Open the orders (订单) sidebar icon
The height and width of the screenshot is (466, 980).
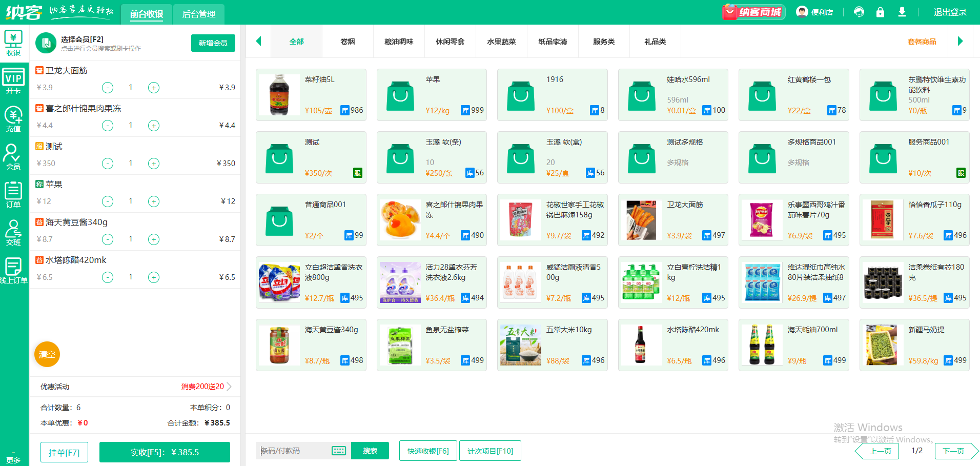point(13,195)
